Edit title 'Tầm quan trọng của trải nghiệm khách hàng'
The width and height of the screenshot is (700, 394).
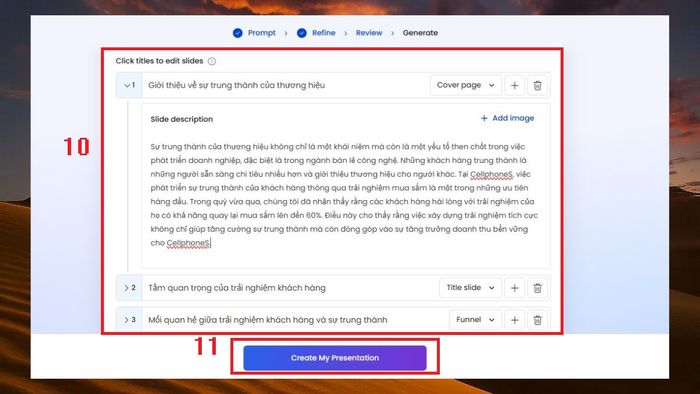point(237,288)
